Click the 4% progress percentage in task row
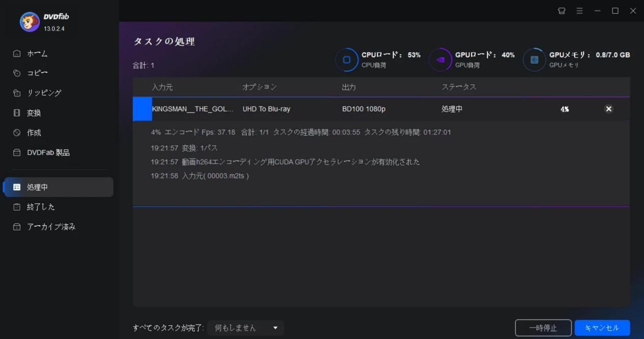The image size is (644, 339). [x=564, y=109]
